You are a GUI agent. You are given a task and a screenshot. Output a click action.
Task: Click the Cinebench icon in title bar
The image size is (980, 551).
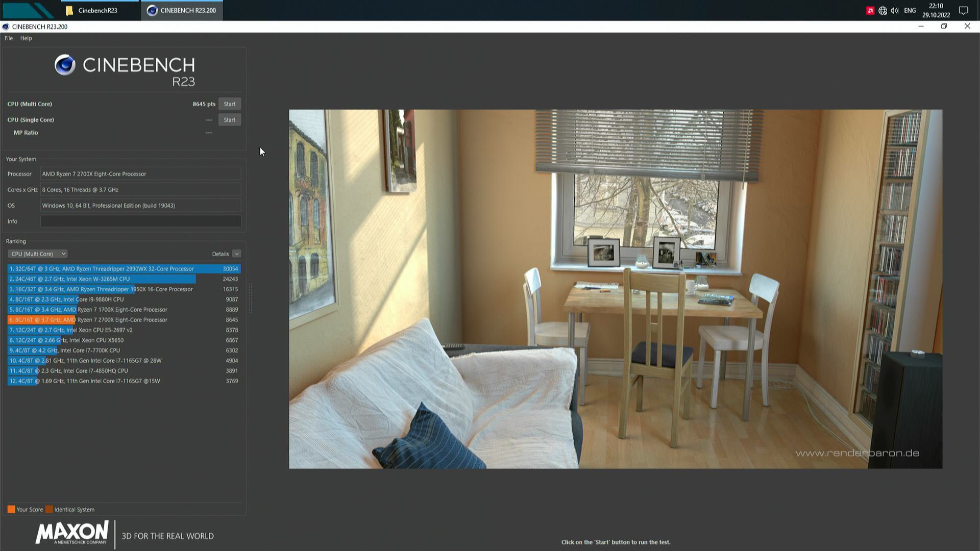pyautogui.click(x=6, y=27)
